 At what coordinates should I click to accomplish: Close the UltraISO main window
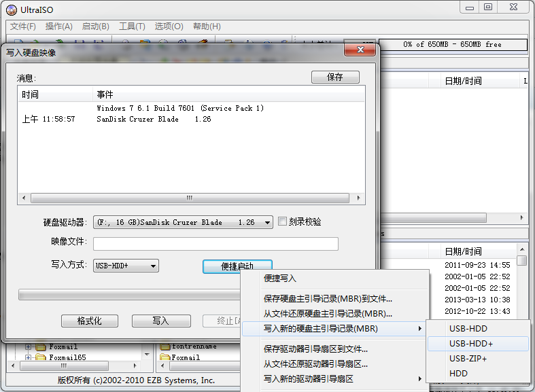tap(513, 7)
